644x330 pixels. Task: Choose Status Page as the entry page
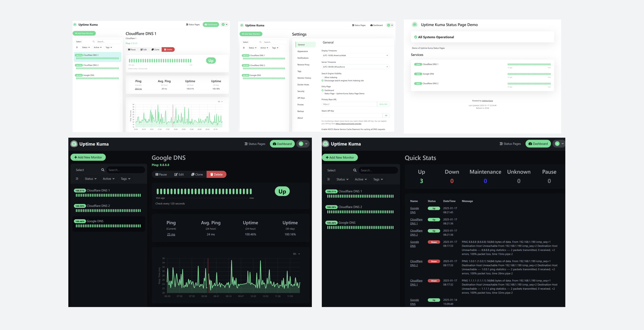[322, 94]
